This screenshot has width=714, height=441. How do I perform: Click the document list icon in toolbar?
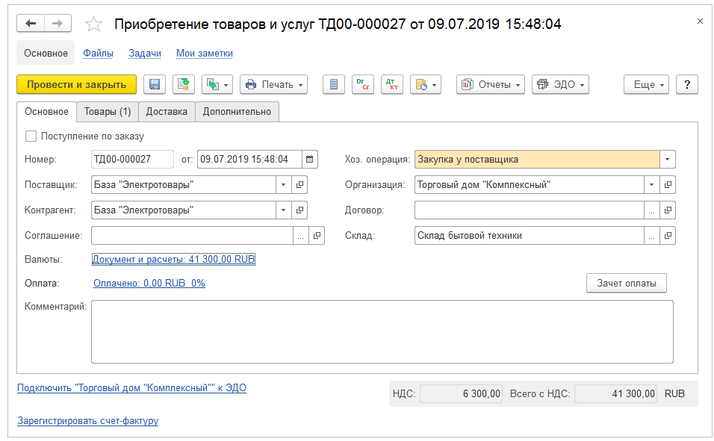335,85
